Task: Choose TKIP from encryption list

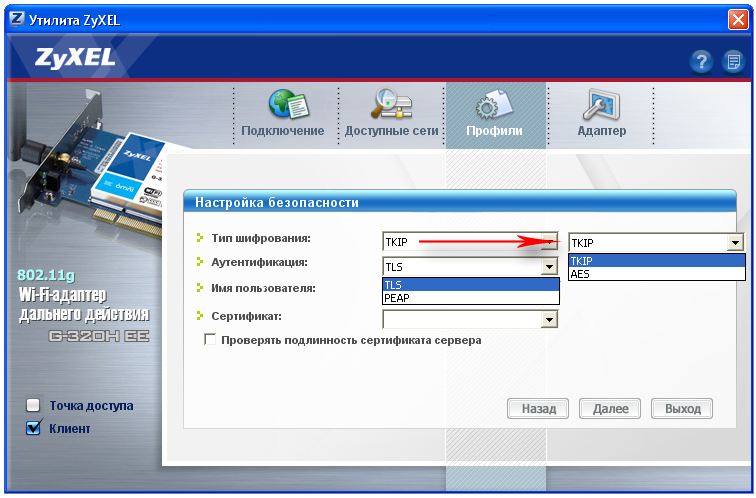Action: coord(657,261)
